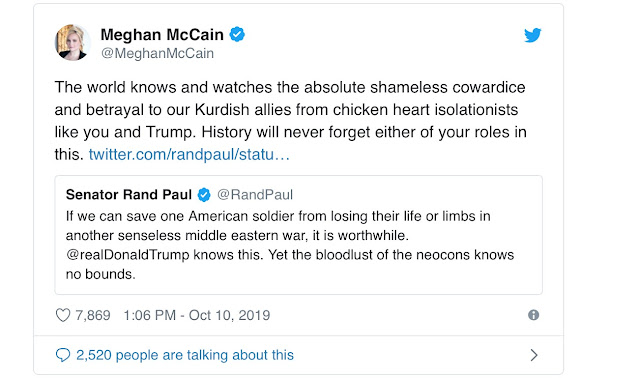Click Senator Rand Paul's verified badge
640x378 pixels.
204,195
